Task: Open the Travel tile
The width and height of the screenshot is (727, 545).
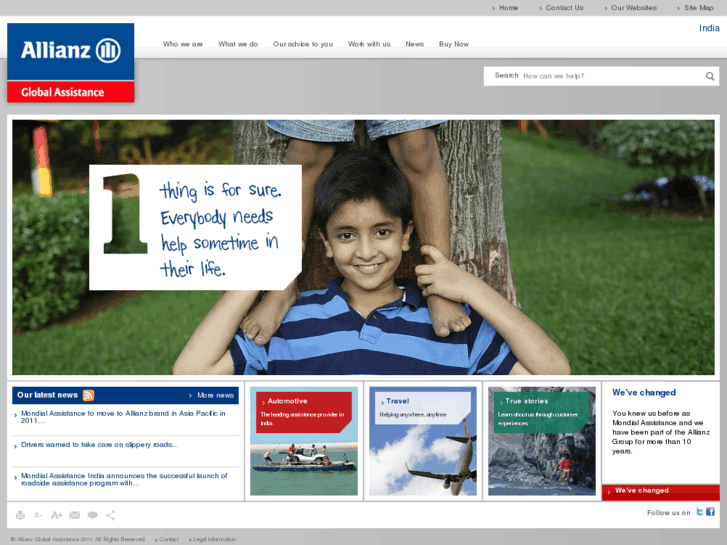Action: pos(422,441)
